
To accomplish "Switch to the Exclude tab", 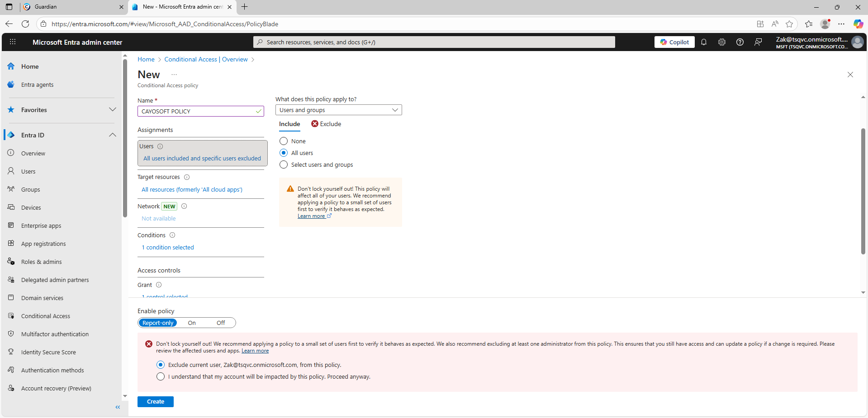I will 326,124.
